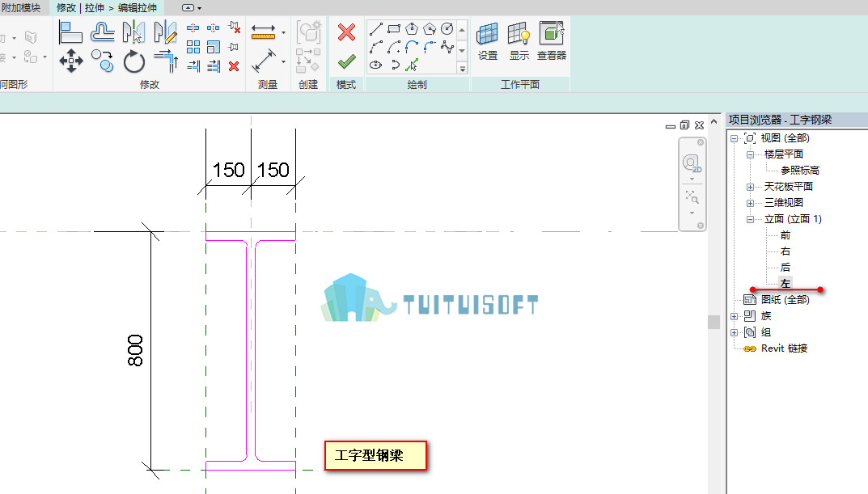
Task: Select the Move tool
Action: 71,61
